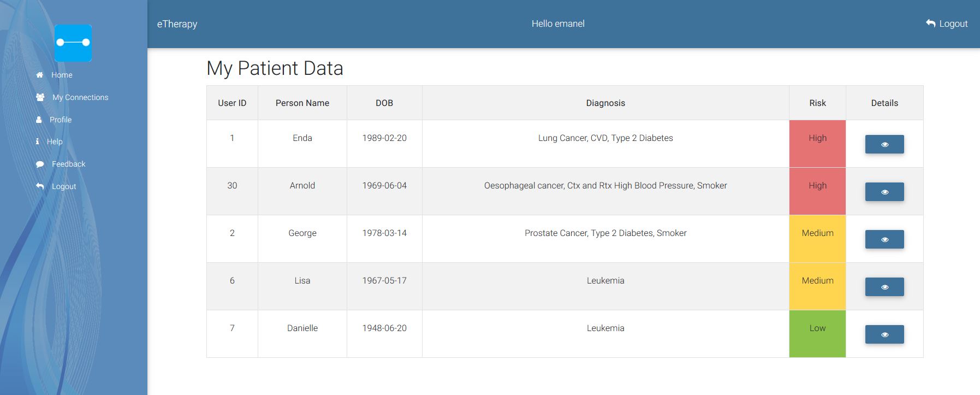Click the eTherapy brand link

[x=177, y=24]
